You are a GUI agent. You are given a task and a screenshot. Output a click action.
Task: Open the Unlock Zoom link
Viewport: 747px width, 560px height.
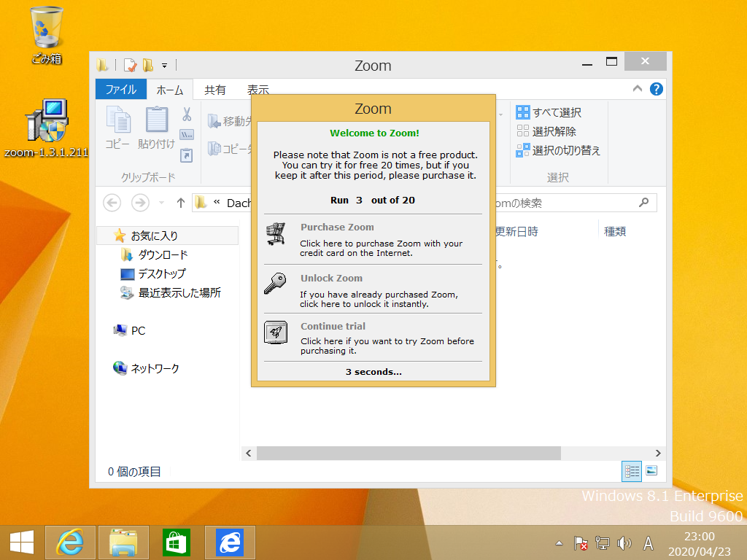click(x=331, y=278)
